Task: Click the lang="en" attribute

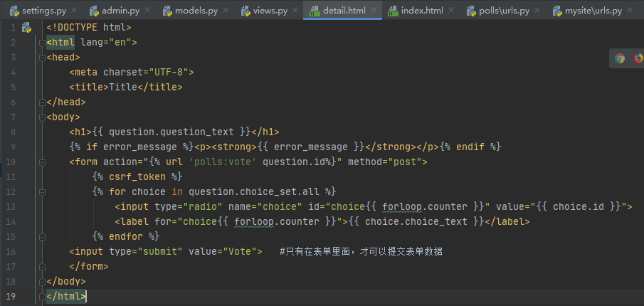Action: point(106,42)
